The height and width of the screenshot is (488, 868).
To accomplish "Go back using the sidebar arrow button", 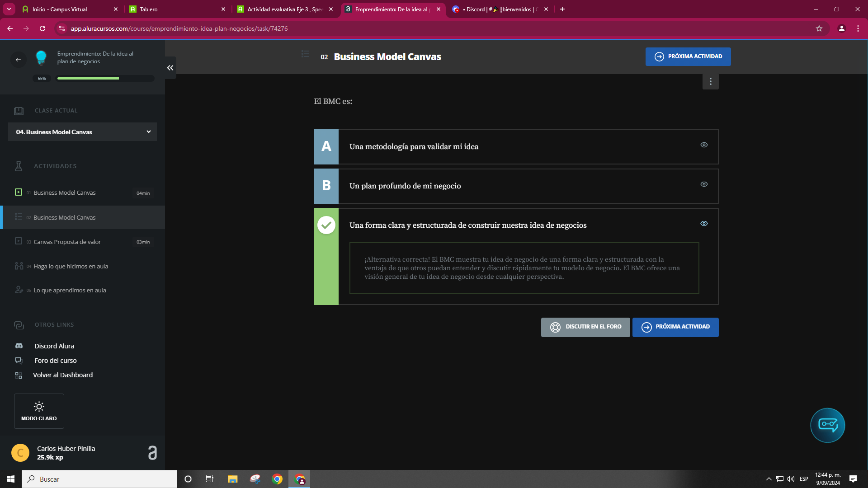I will [x=18, y=60].
